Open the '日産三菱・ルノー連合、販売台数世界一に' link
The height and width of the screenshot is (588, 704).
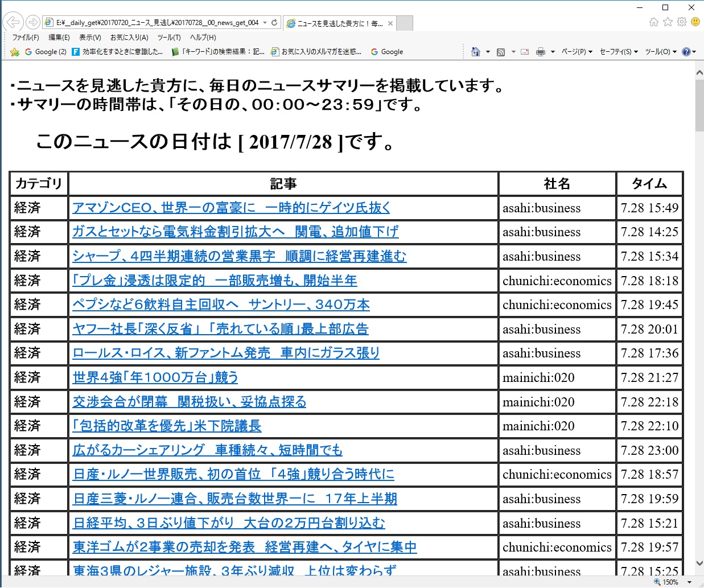click(x=235, y=499)
